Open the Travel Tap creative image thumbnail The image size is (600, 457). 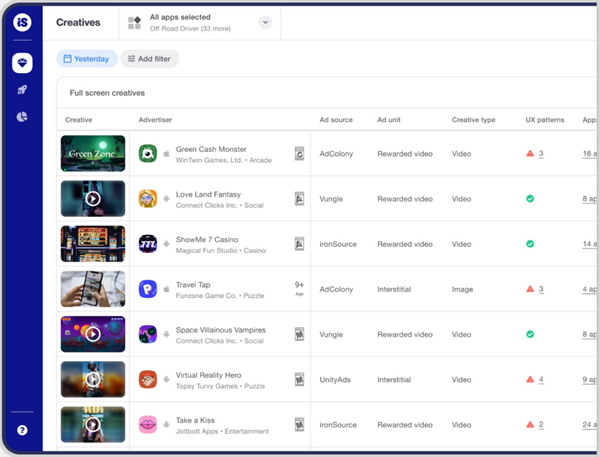(93, 289)
